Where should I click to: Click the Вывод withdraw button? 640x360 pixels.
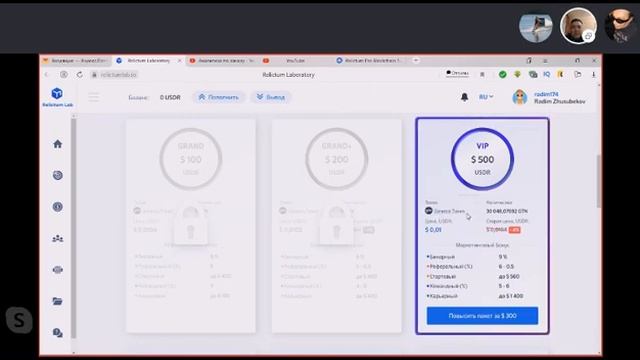click(x=271, y=97)
